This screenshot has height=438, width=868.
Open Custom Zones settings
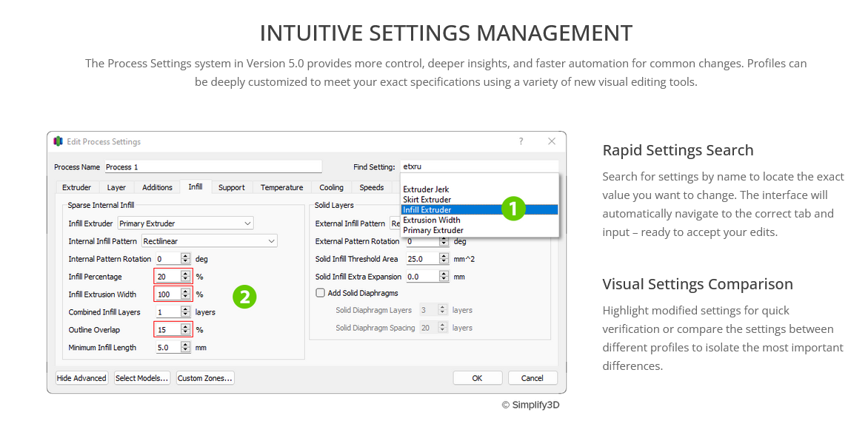[205, 378]
